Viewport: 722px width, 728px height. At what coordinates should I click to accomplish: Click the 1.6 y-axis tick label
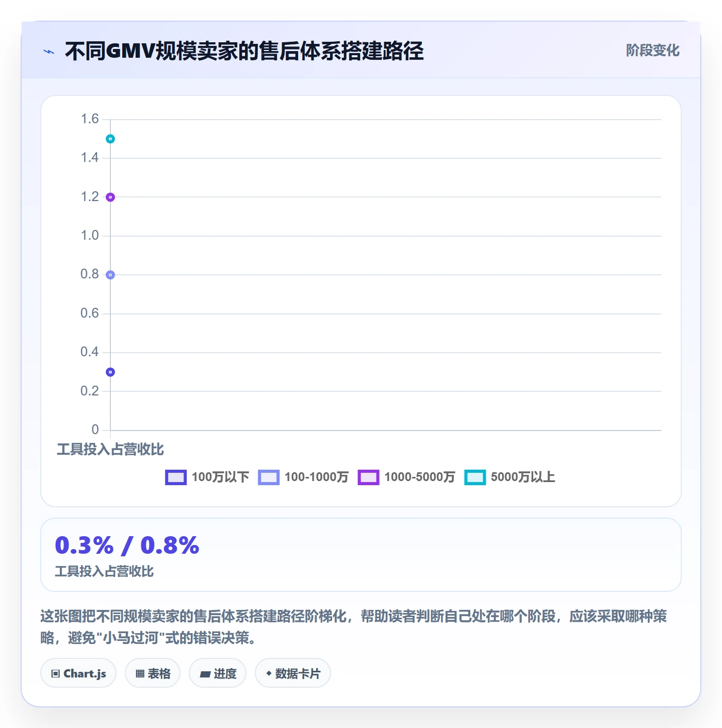(90, 119)
